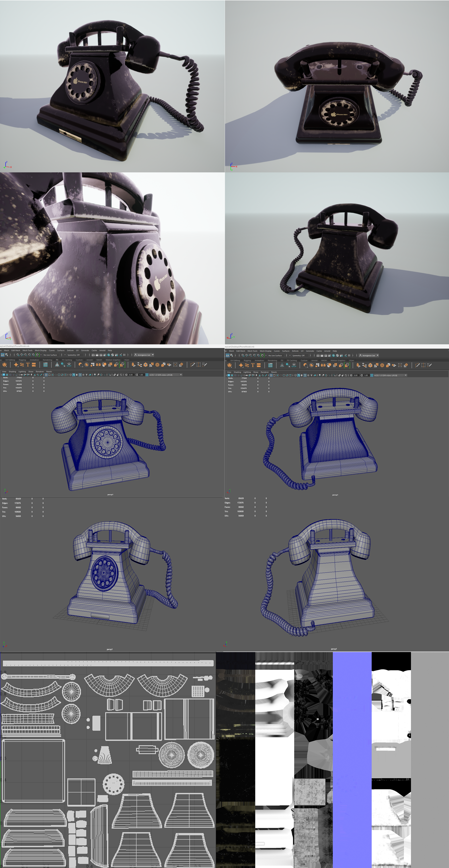Expand the Jeongwoo Lee account dropdown in left window

point(144,355)
